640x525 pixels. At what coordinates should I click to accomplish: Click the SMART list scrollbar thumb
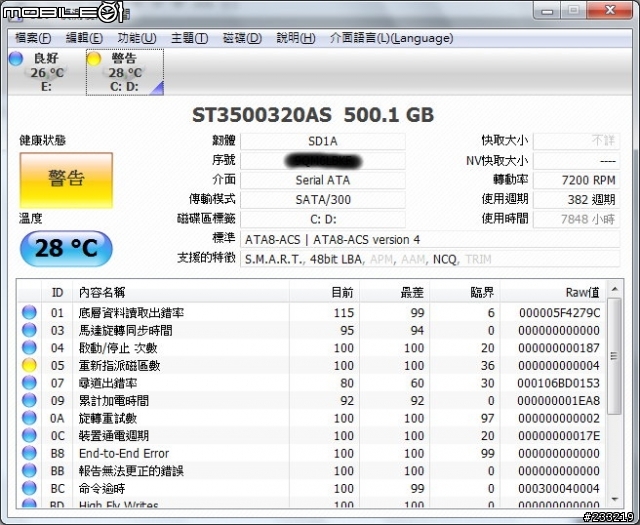(614, 356)
